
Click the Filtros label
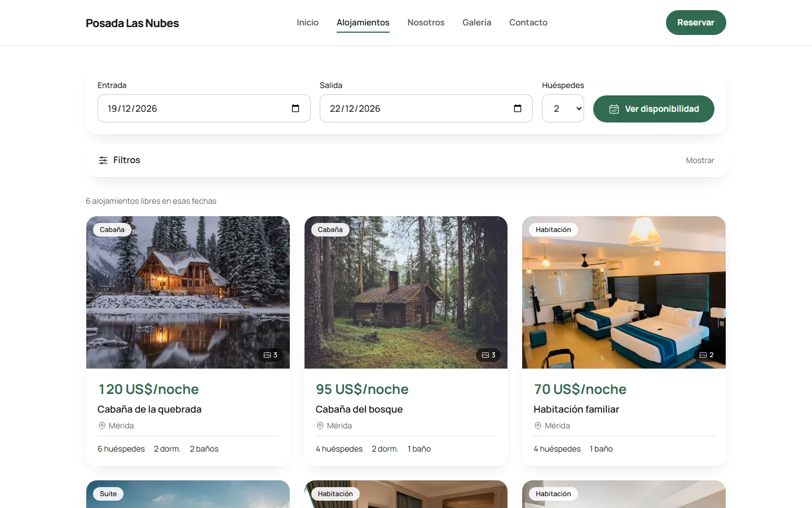pyautogui.click(x=127, y=160)
